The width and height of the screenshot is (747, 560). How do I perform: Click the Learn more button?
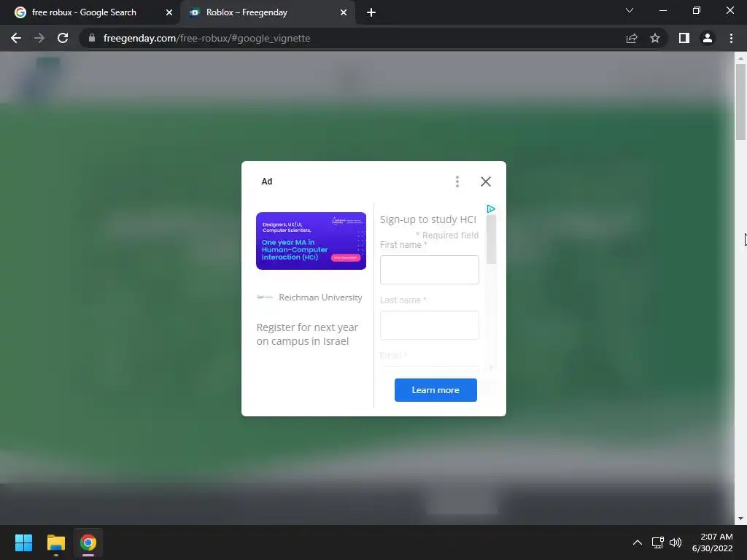(436, 390)
